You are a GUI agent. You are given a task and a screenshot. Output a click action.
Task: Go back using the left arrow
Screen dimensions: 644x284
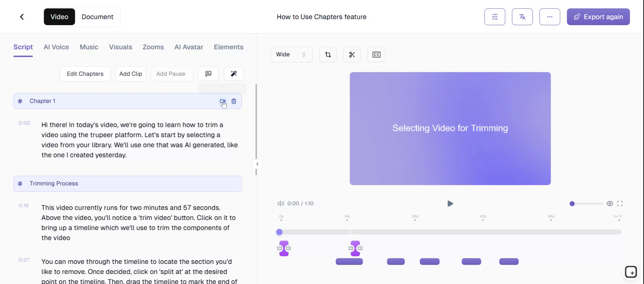[22, 17]
